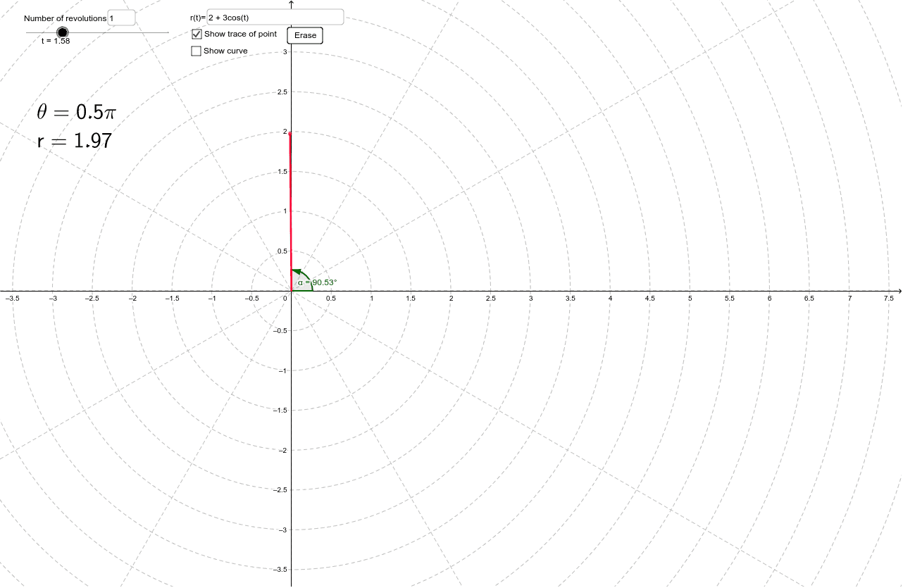Click the y-axis tick label 2.5
903x588 pixels.
click(282, 92)
